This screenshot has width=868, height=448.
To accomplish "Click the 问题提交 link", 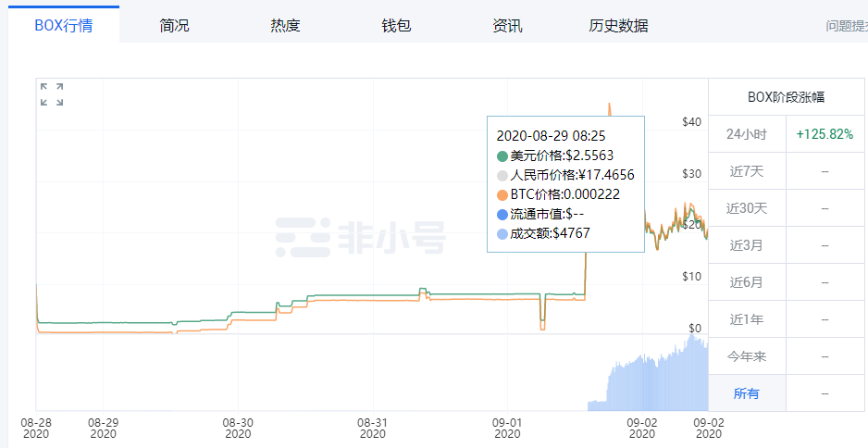I will pos(846,26).
